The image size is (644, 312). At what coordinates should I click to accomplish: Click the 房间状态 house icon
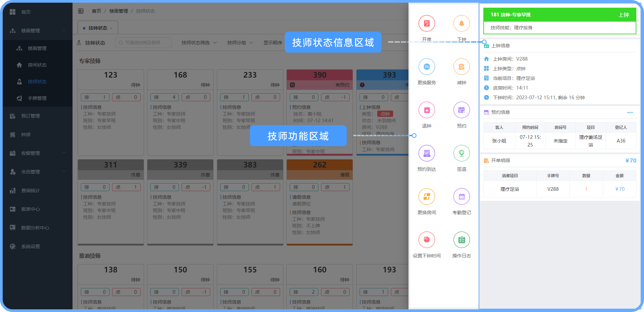click(19, 65)
